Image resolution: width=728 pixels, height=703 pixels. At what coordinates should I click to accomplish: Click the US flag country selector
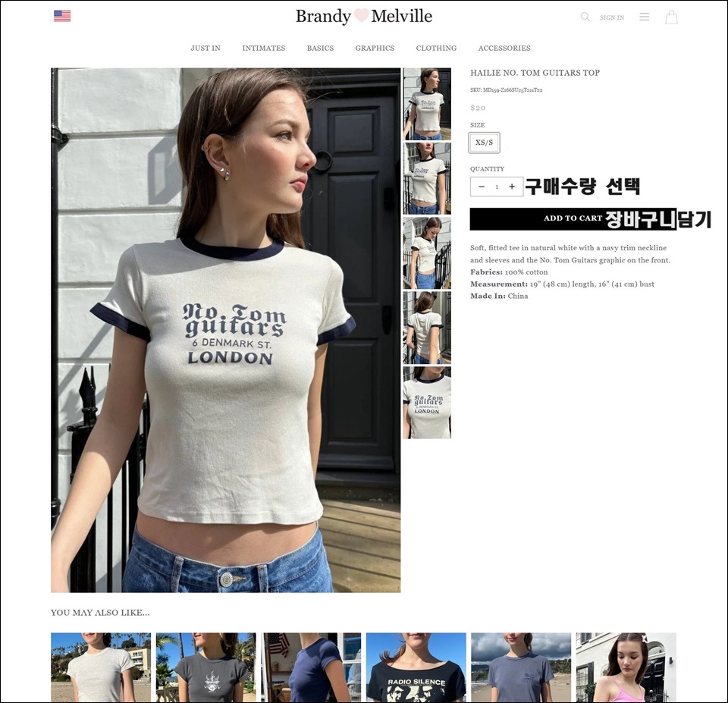click(62, 16)
